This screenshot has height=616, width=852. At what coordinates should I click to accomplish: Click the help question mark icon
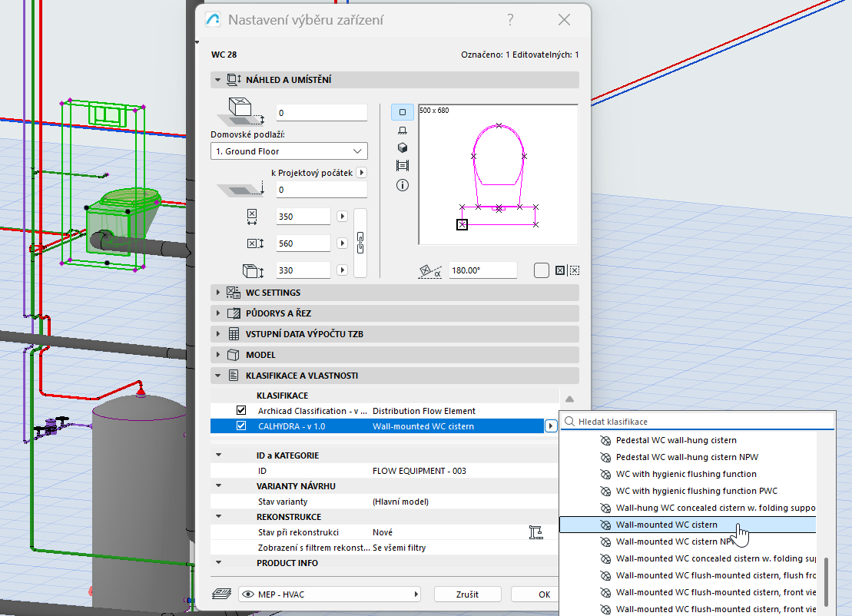[x=510, y=20]
